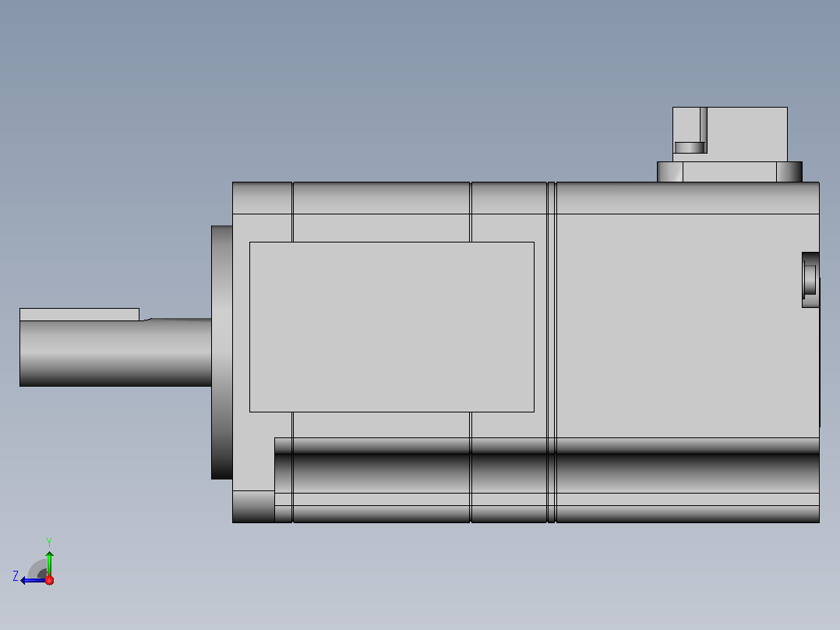
Task: Select the small port on the motor's rear end
Action: (810, 280)
